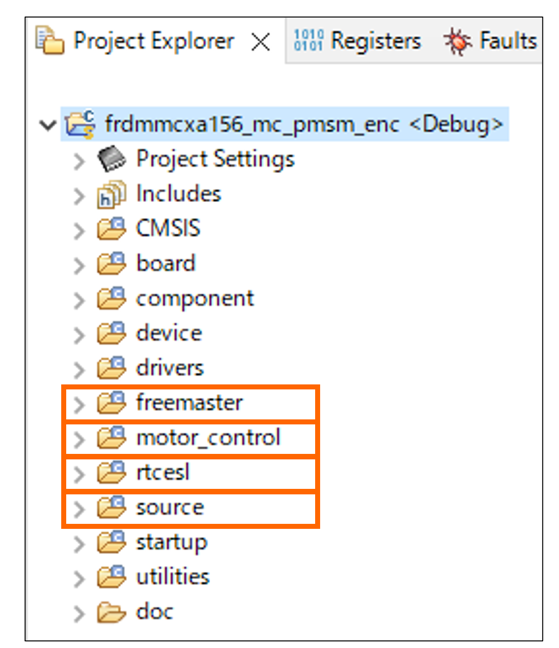Image resolution: width=559 pixels, height=648 pixels.
Task: Click the Registers binary icon
Action: (308, 40)
